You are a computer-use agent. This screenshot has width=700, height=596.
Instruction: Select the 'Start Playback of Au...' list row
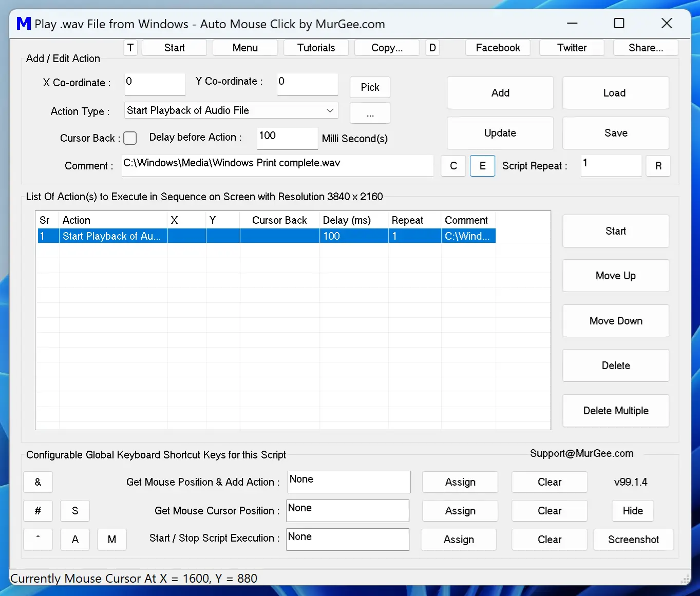(x=266, y=236)
